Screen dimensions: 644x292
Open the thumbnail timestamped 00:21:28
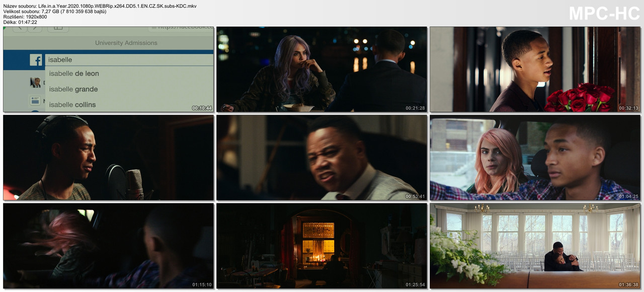pos(321,69)
